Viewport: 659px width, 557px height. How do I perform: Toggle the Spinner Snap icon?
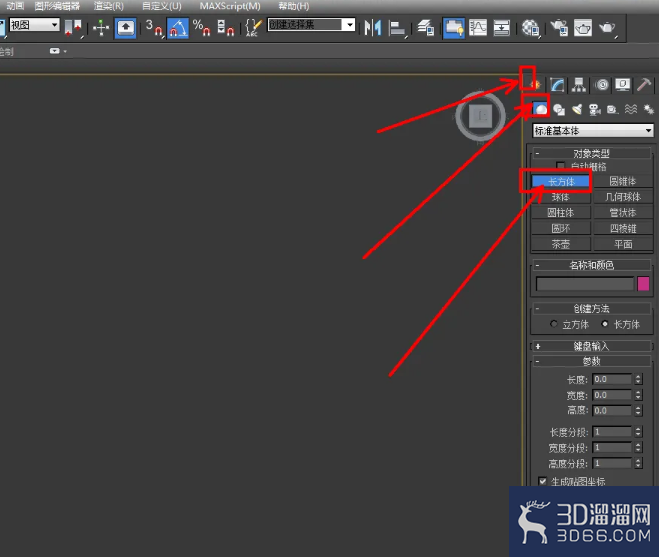[x=226, y=28]
